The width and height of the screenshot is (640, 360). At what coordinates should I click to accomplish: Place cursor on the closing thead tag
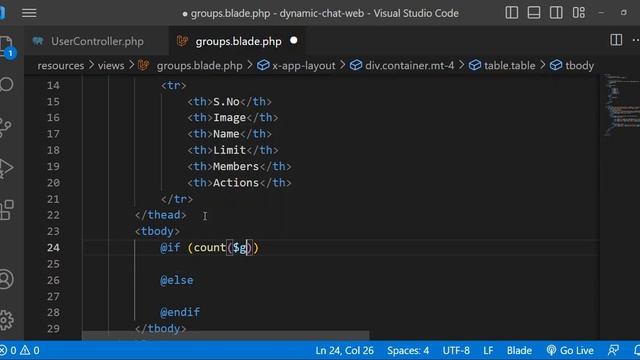click(161, 215)
